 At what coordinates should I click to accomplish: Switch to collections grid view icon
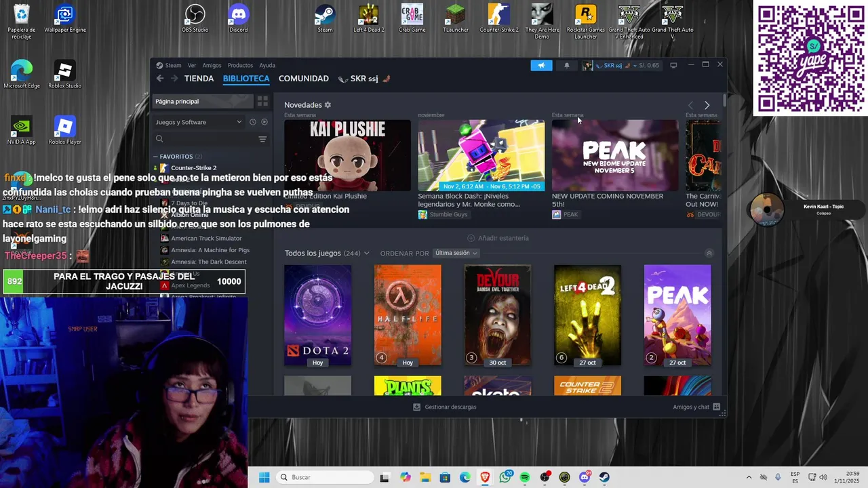[x=262, y=101]
